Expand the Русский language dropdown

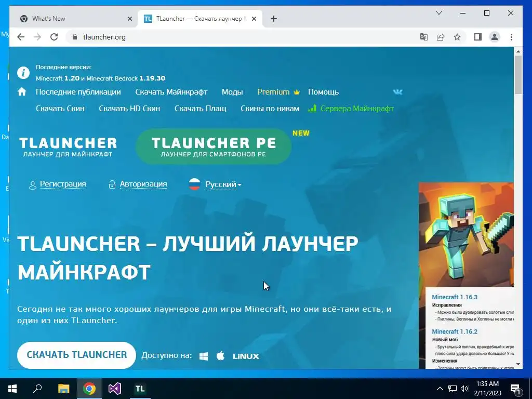coord(223,184)
